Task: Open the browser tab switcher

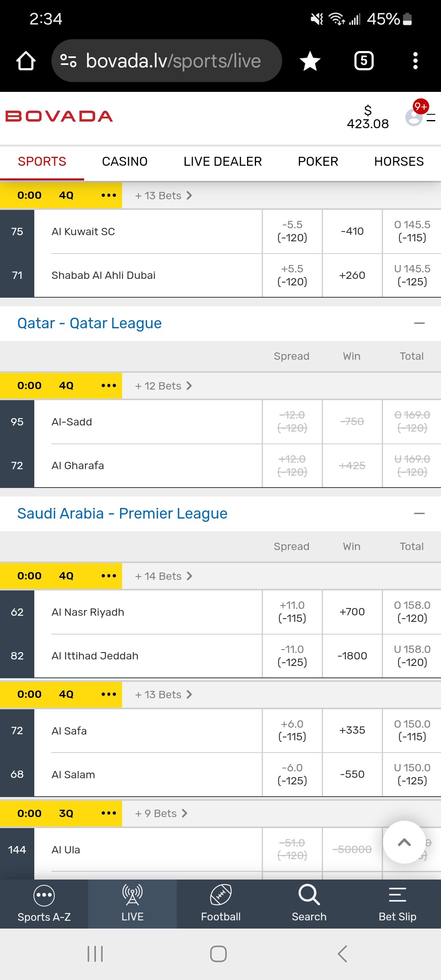Action: pyautogui.click(x=364, y=61)
